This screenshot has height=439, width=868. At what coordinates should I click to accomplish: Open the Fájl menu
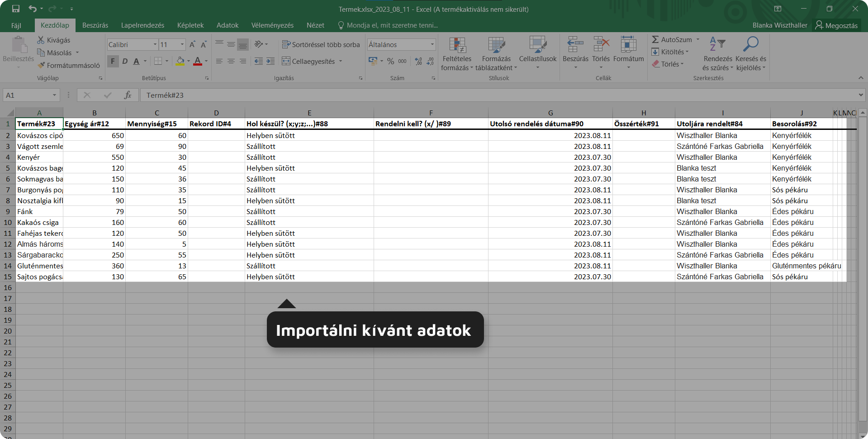(16, 25)
